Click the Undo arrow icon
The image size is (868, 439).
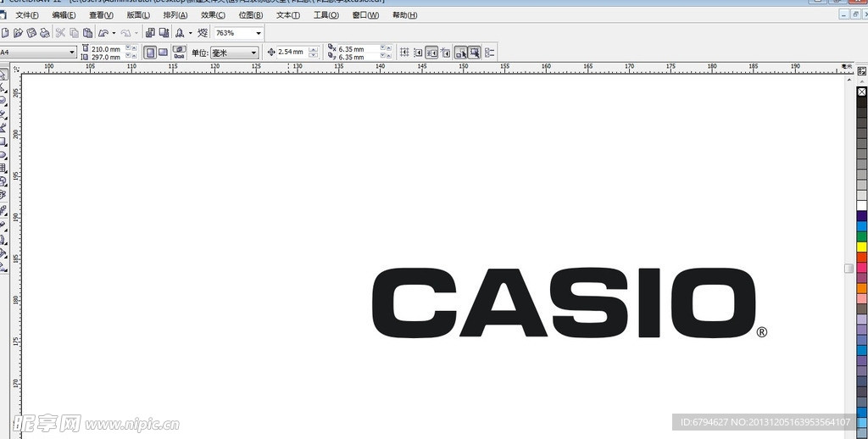[x=103, y=33]
